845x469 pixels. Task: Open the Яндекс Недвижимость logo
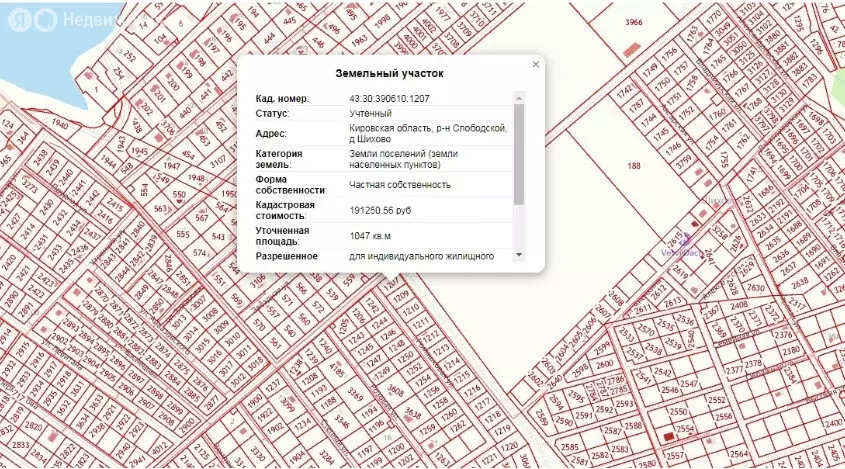(x=47, y=18)
